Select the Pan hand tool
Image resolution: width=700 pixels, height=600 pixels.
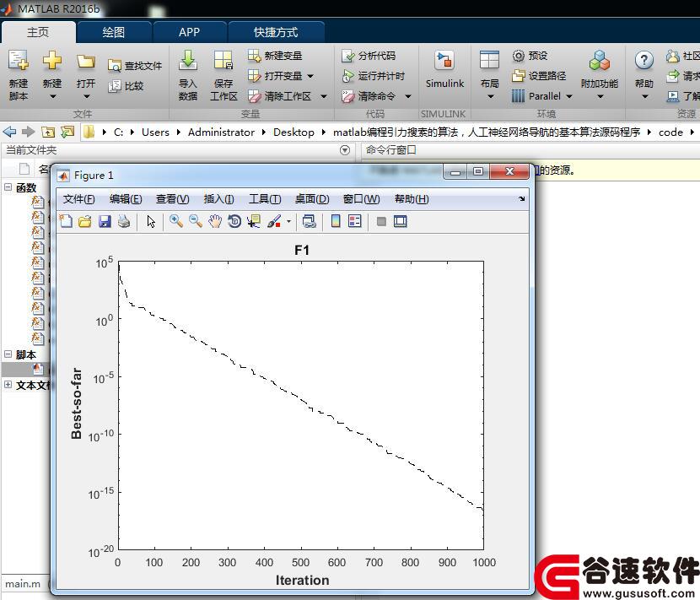click(215, 221)
